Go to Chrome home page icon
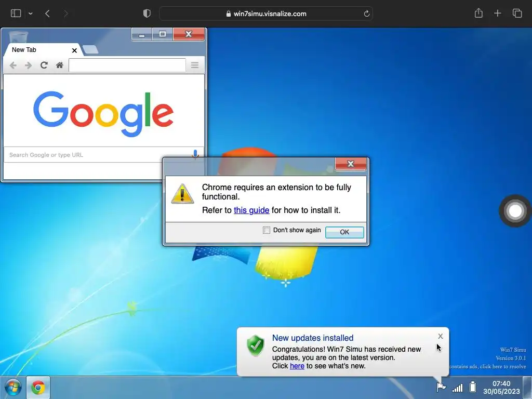 (x=59, y=65)
